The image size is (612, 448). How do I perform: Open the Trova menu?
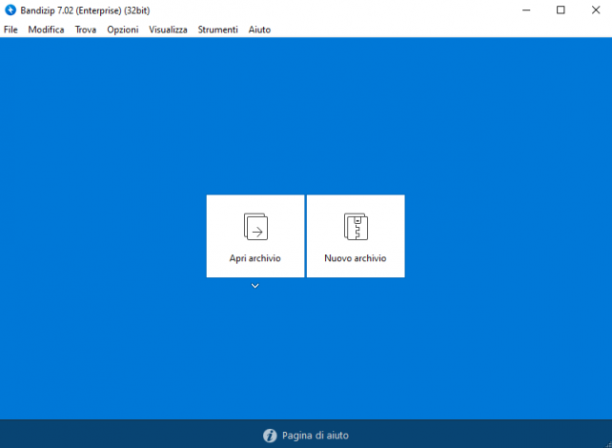(x=85, y=30)
